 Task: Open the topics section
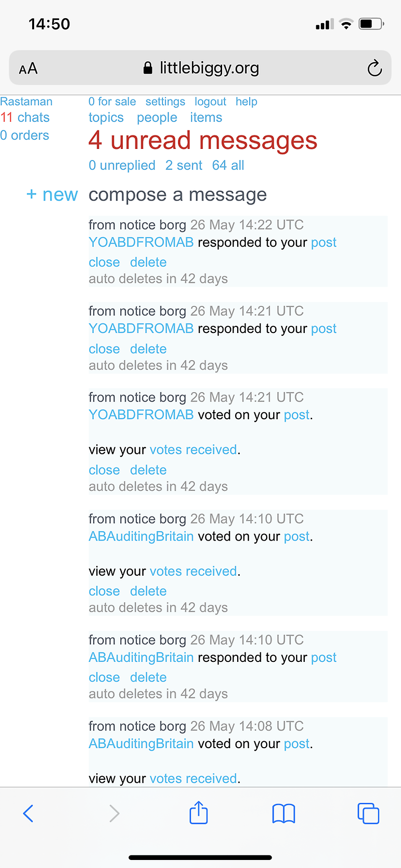point(106,117)
